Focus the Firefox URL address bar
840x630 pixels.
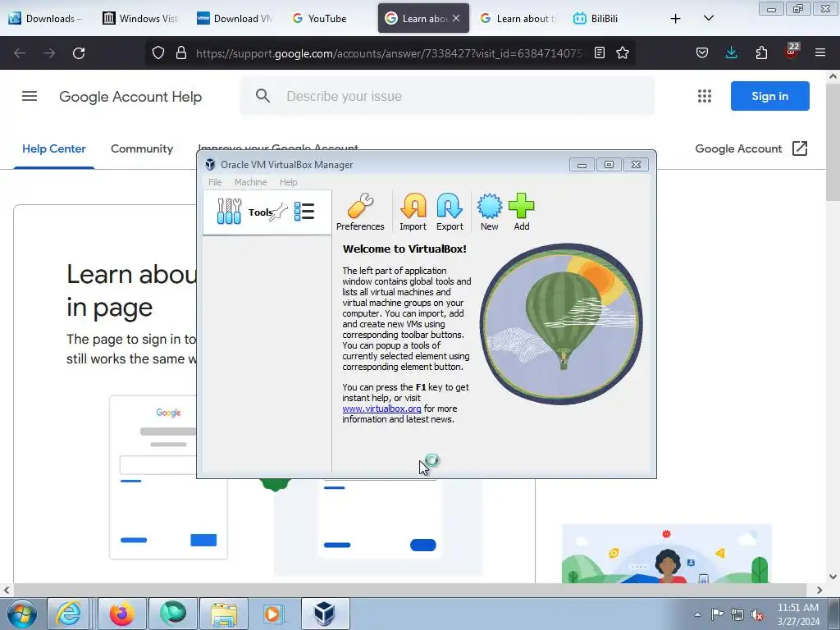tap(388, 53)
